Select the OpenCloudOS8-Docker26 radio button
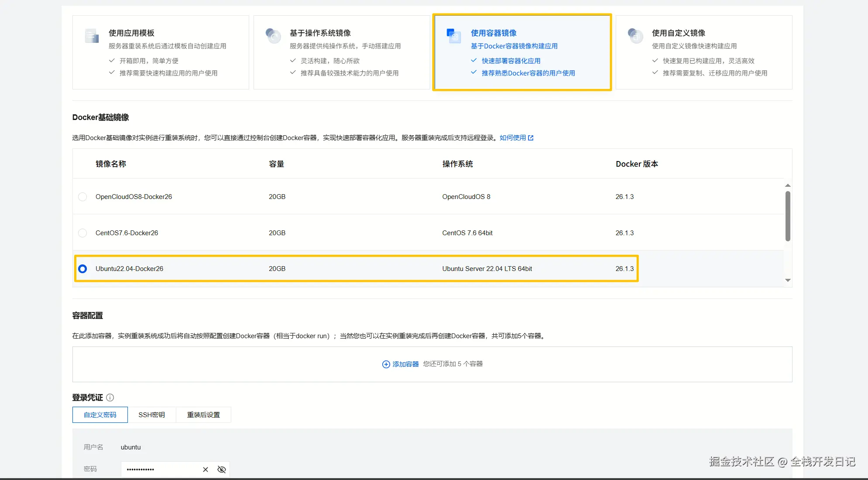 click(x=82, y=197)
